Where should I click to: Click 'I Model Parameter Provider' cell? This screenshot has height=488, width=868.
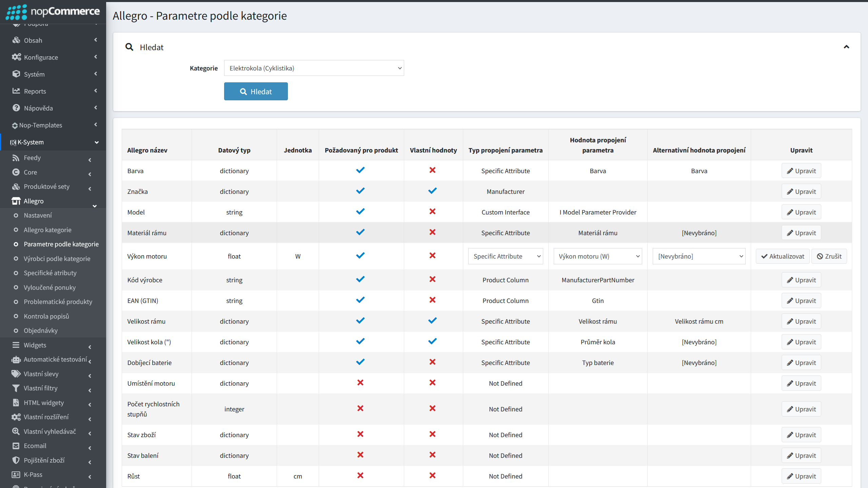pos(598,212)
